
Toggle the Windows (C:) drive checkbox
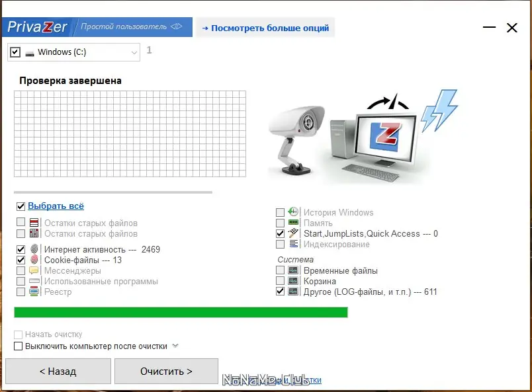click(15, 52)
